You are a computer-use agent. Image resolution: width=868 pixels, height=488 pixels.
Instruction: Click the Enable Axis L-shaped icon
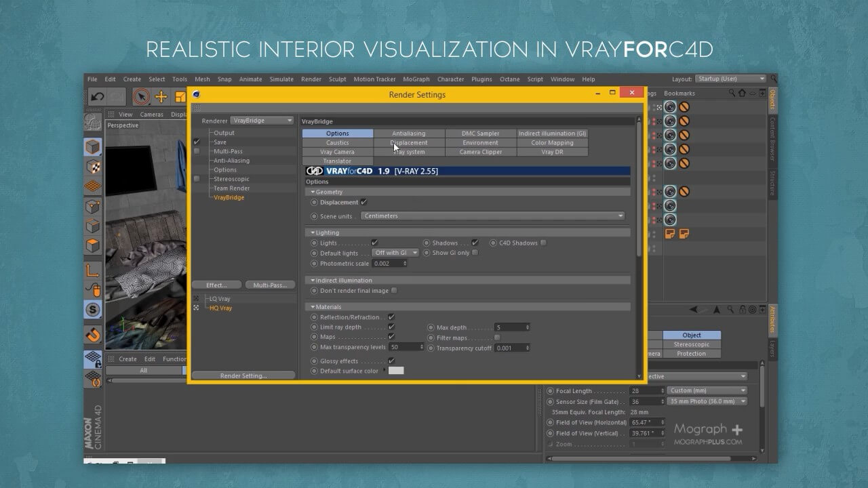(93, 270)
